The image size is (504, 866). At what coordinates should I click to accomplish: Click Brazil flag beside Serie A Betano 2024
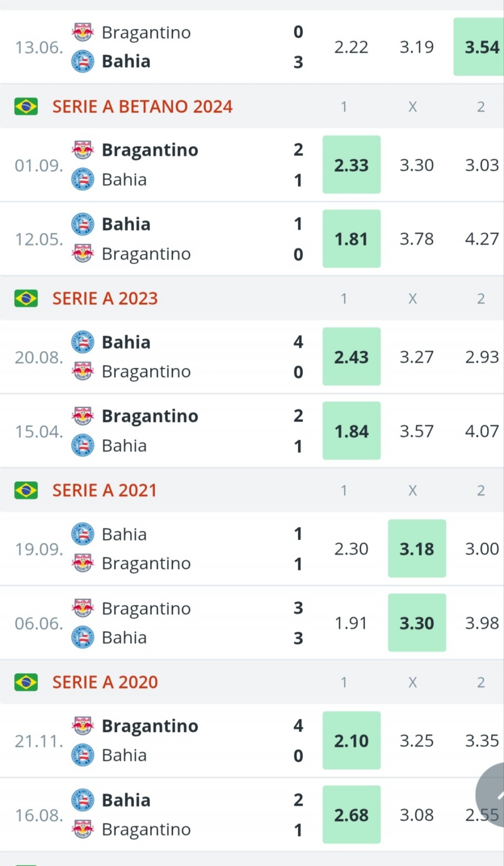click(26, 107)
